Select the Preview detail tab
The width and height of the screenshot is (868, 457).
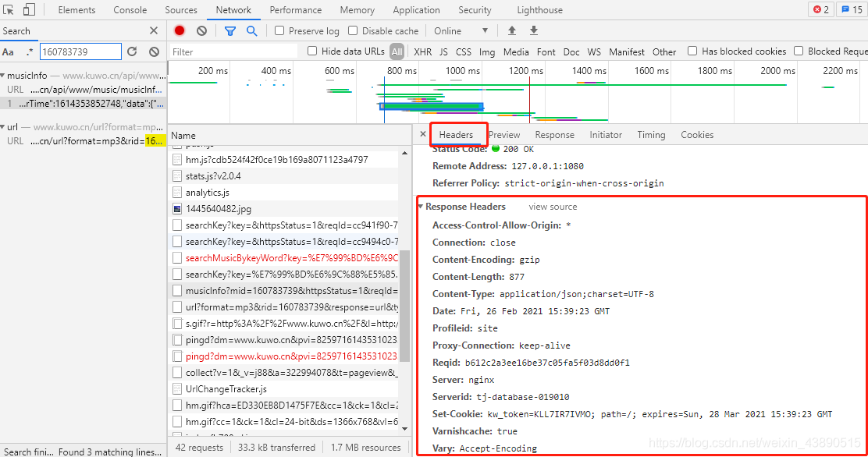[504, 134]
